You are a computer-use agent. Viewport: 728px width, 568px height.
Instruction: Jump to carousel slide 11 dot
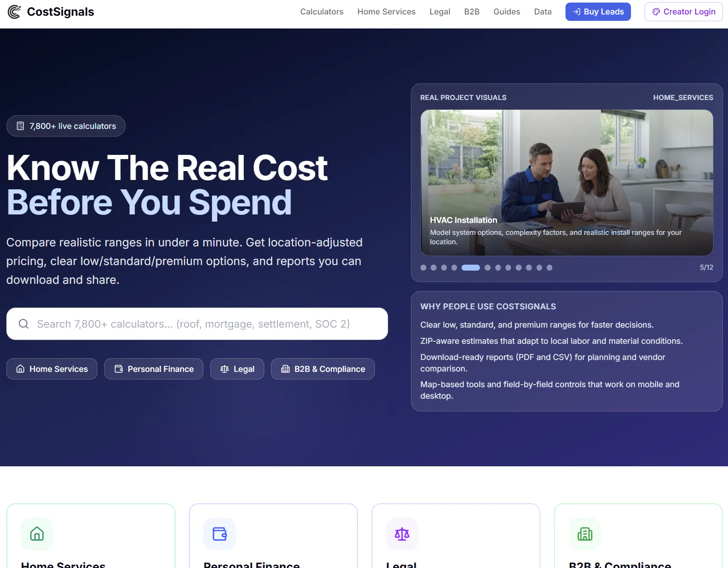[x=539, y=268]
